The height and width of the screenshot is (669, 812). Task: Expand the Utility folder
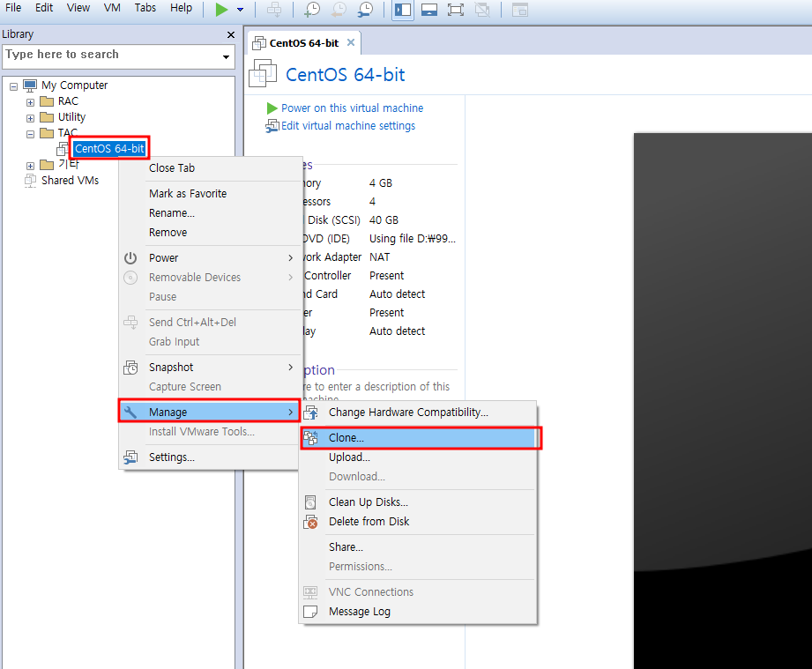[30, 119]
